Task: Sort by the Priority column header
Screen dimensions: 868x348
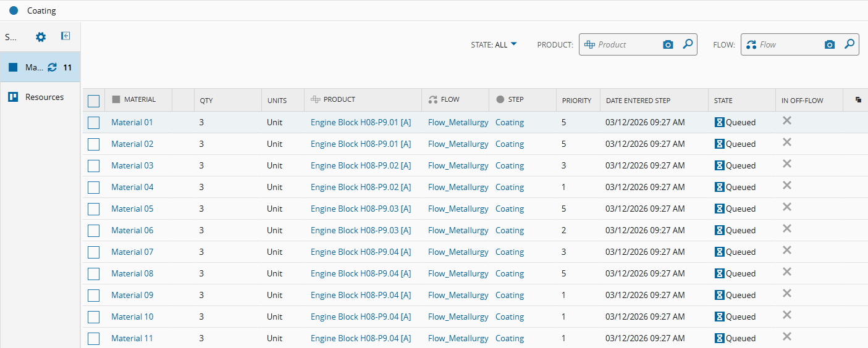Action: [576, 101]
